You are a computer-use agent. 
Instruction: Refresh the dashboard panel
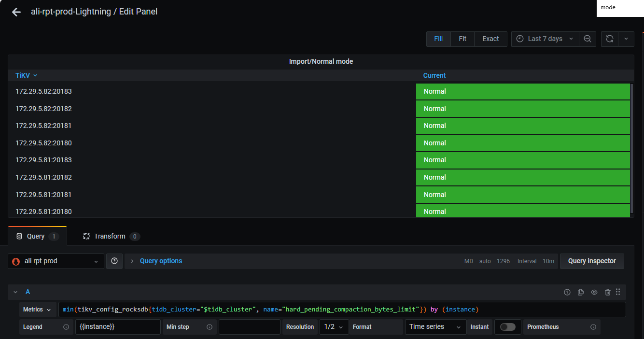[x=610, y=39]
